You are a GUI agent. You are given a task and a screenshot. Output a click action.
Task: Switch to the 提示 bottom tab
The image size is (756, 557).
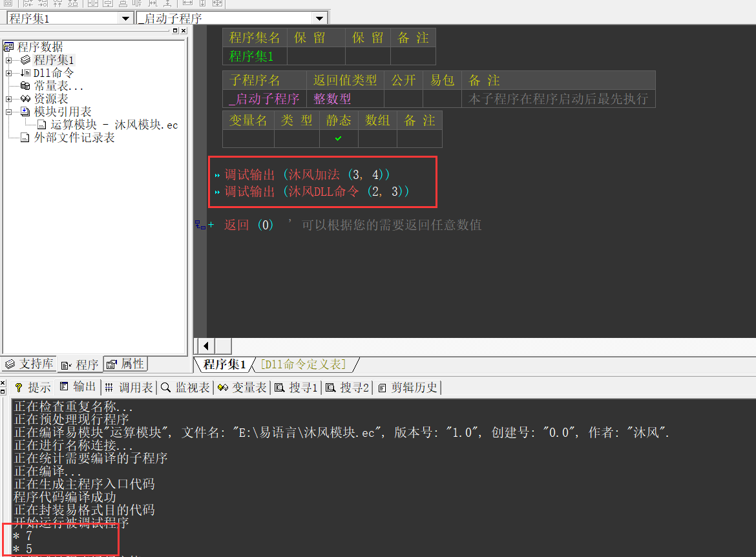pos(32,387)
